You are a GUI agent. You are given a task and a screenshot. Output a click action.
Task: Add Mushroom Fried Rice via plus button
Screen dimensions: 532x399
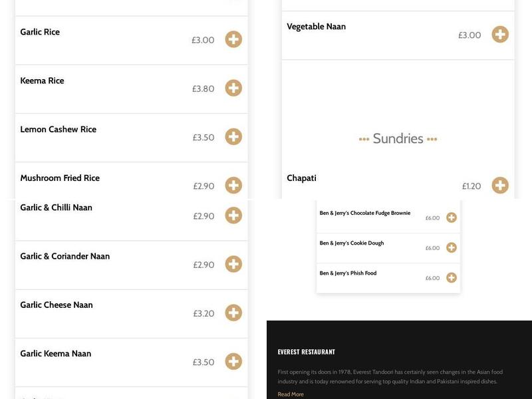coord(233,186)
